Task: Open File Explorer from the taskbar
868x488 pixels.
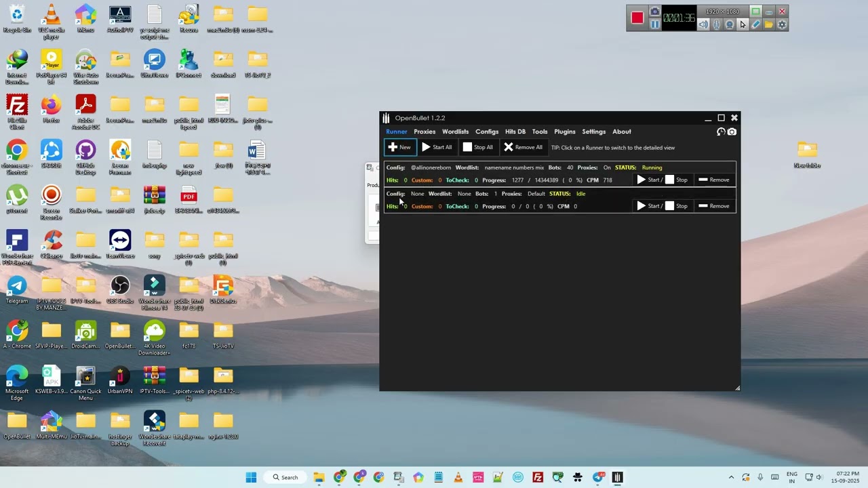Action: click(319, 477)
